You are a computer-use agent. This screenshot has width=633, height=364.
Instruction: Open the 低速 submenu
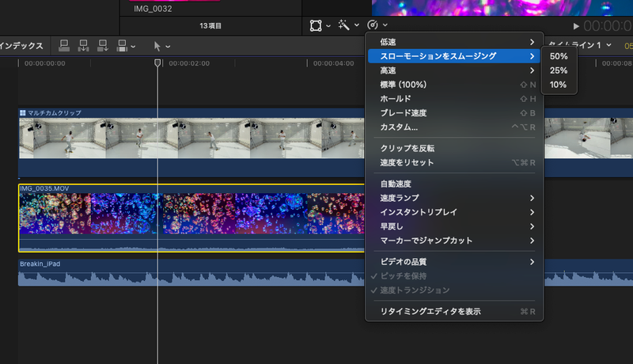(x=454, y=42)
